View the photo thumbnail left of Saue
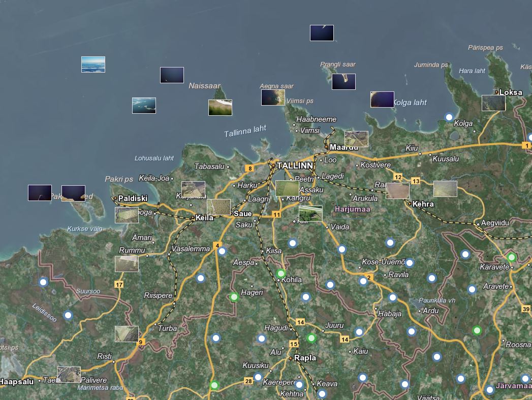 pos(219,207)
